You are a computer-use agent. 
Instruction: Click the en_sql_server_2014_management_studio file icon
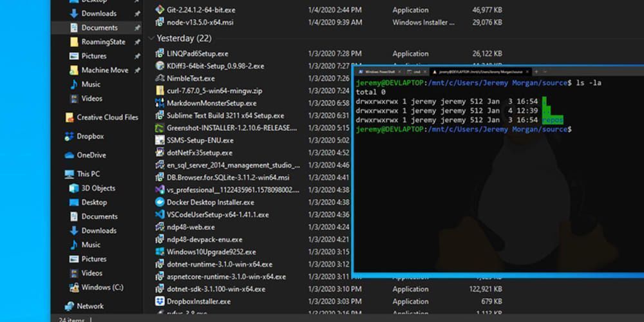(x=160, y=165)
